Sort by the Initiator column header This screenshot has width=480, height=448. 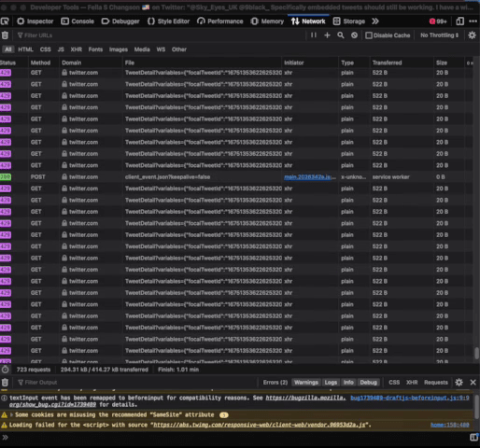click(310, 63)
